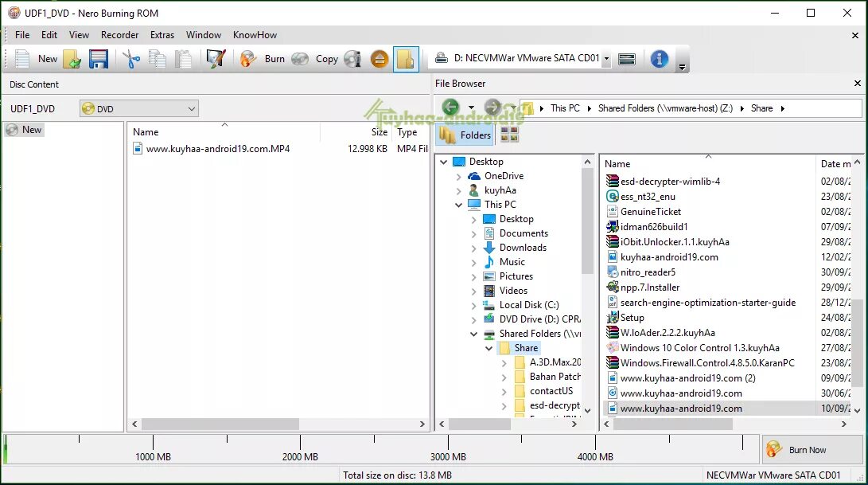868x485 pixels.
Task: Collapse the Desktop tree node
Action: click(443, 162)
